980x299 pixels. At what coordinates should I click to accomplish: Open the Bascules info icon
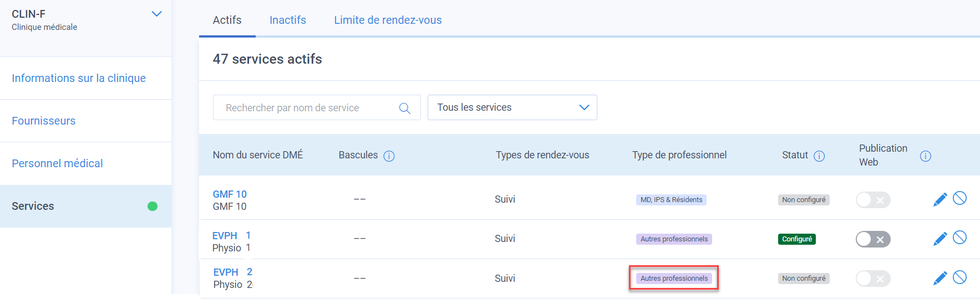point(389,156)
